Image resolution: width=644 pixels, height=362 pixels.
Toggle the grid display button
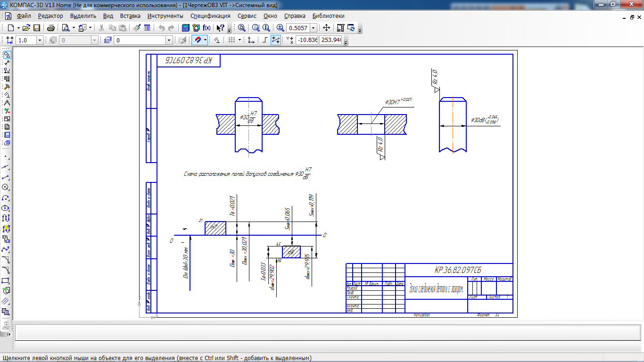click(231, 40)
